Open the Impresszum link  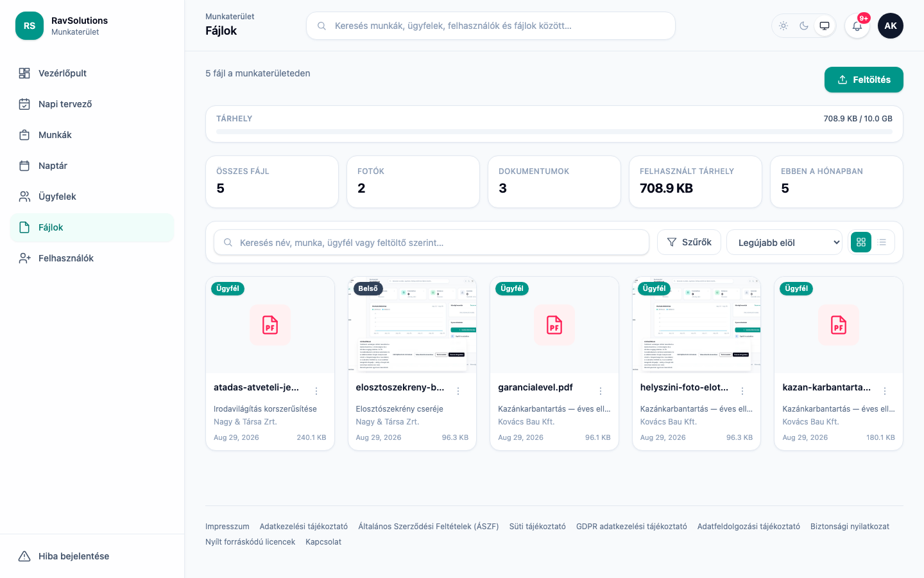(227, 527)
